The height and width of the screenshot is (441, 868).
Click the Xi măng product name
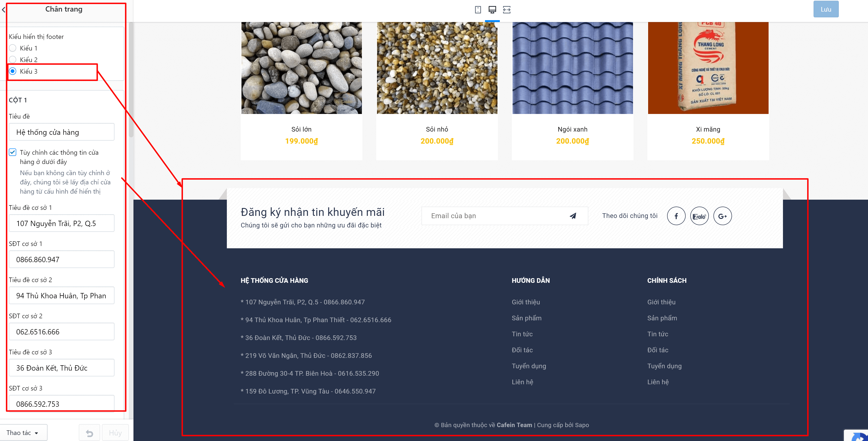coord(708,129)
